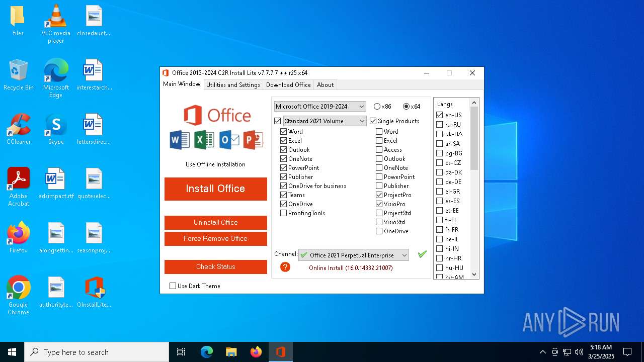Open the About tab
This screenshot has height=362, width=644.
click(x=325, y=84)
